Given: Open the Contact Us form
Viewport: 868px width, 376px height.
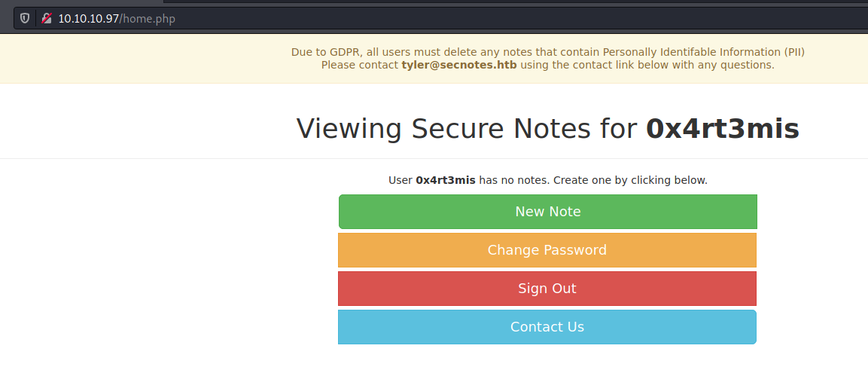Looking at the screenshot, I should pyautogui.click(x=547, y=327).
